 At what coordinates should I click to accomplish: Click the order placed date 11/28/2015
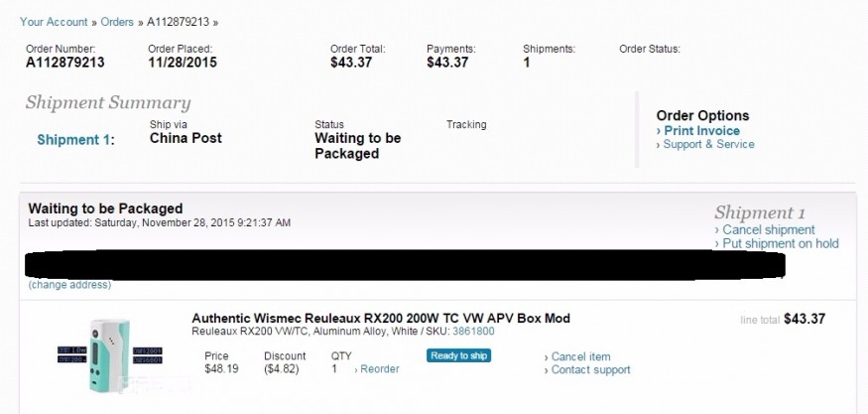183,63
